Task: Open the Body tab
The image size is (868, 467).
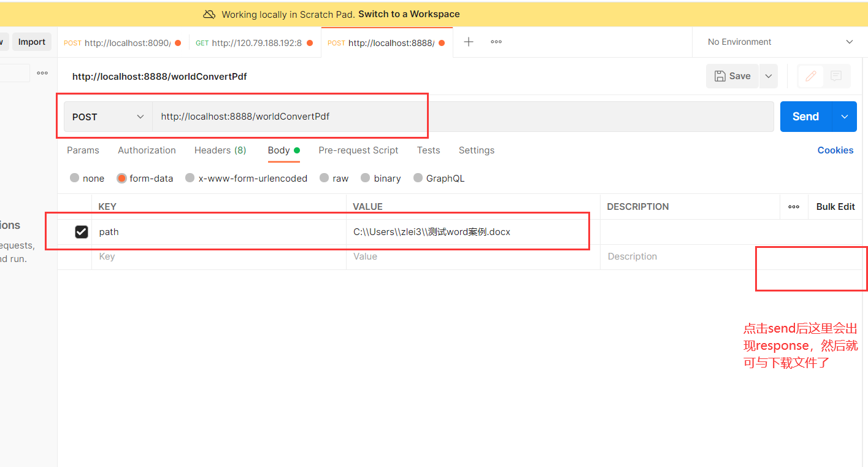Action: (x=283, y=150)
